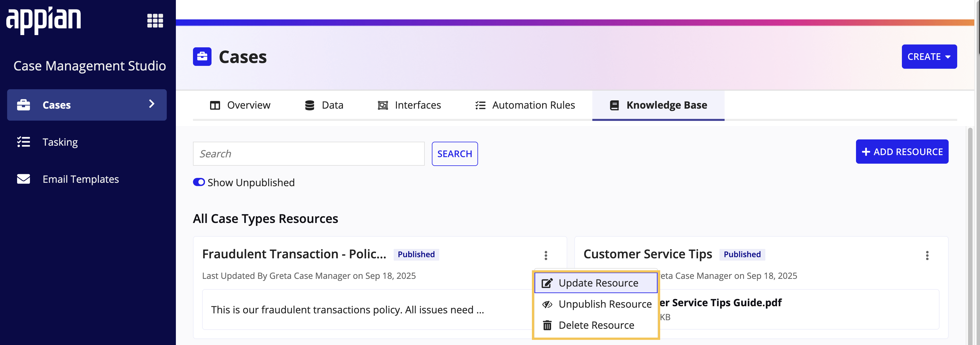Open Tasking in the sidebar
Viewport: 980px width, 345px height.
pos(87,142)
